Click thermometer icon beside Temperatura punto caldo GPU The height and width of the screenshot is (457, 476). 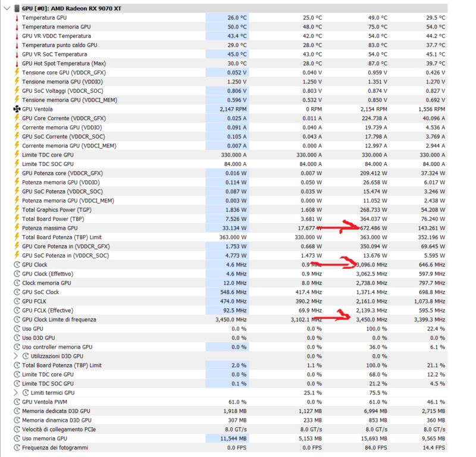click(17, 45)
